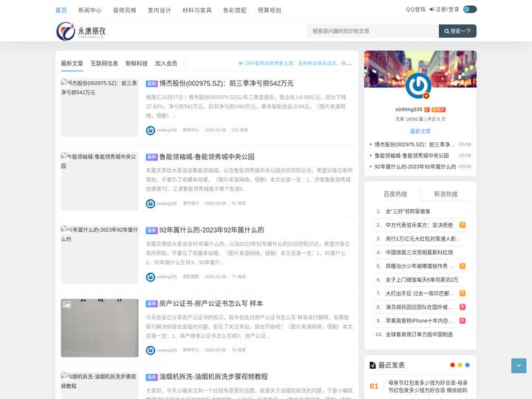Click the xinfeng335 username in sidebar
The width and height of the screenshot is (532, 399).
(409, 109)
